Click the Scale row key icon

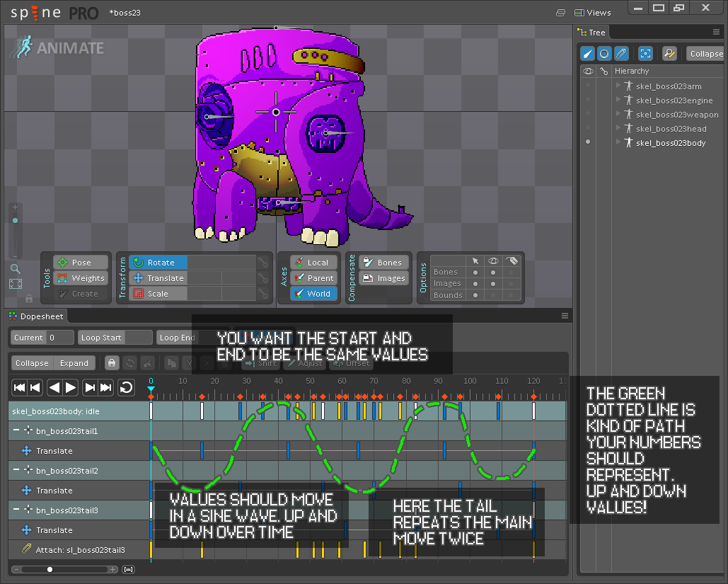(x=262, y=294)
